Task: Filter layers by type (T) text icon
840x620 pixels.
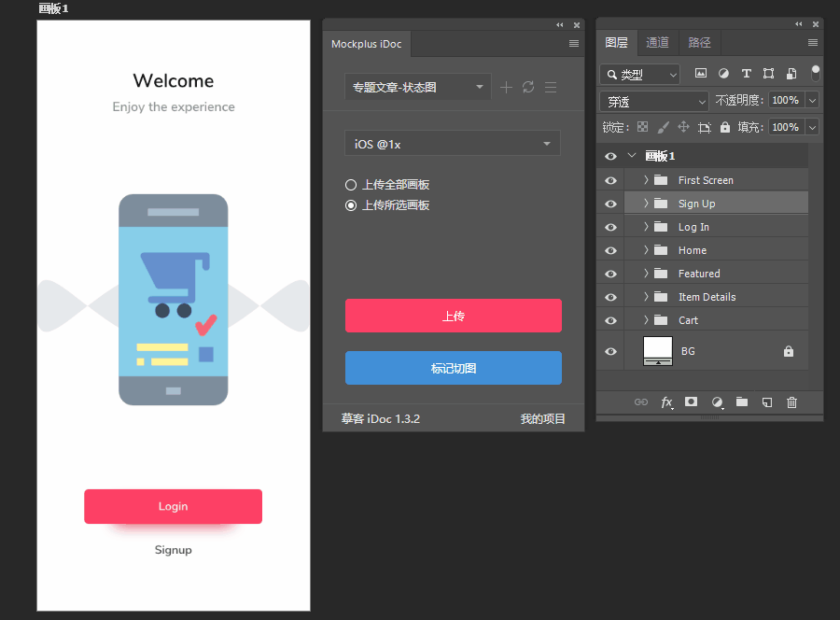Action: [x=746, y=74]
